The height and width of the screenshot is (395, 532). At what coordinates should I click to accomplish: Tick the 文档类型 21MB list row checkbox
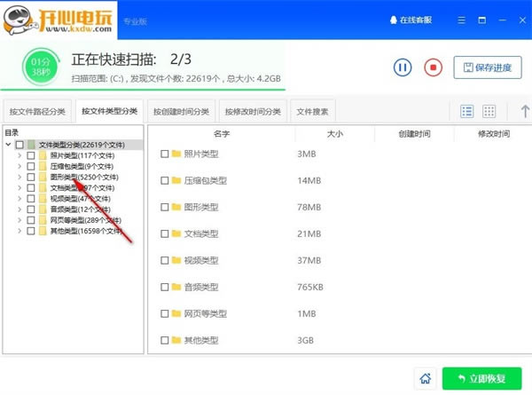(165, 233)
